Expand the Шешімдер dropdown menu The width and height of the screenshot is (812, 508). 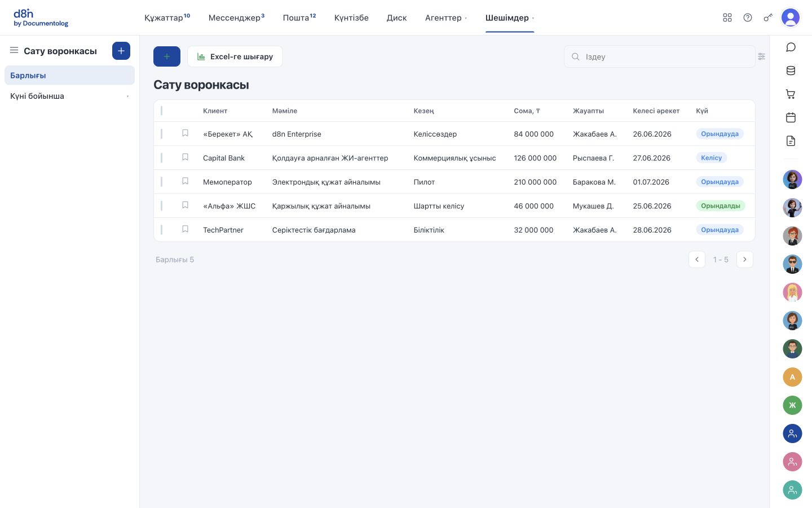510,17
